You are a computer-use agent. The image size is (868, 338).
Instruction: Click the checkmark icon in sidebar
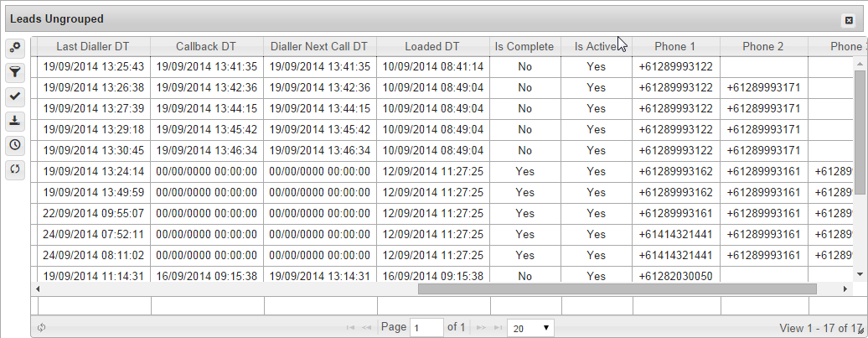[14, 96]
